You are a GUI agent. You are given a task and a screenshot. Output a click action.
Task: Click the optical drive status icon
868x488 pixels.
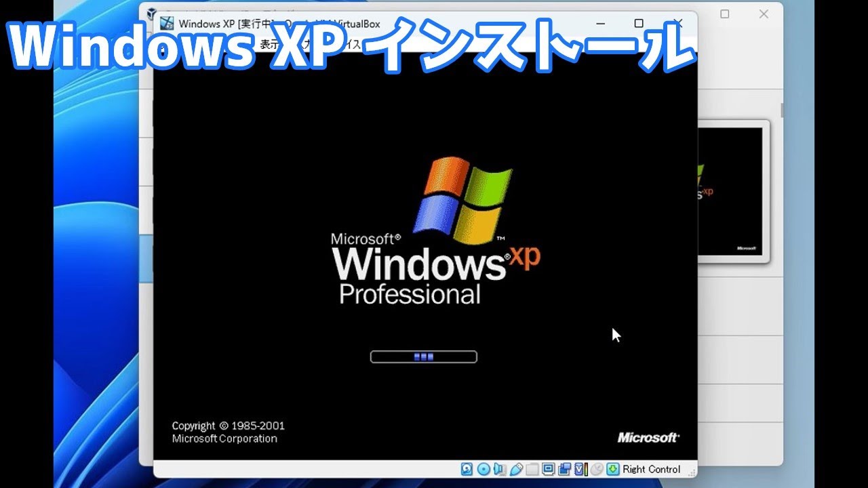(x=484, y=469)
